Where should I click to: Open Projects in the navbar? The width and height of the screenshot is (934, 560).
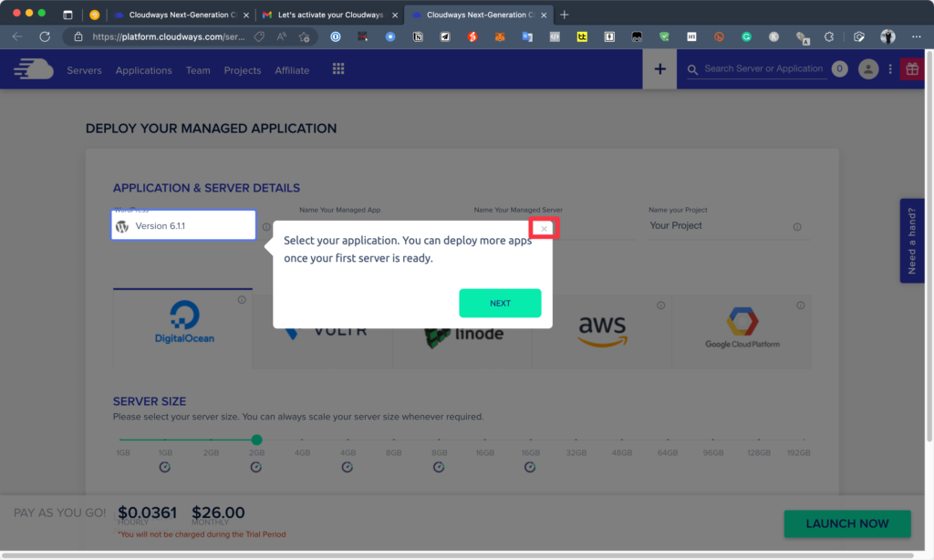(243, 70)
